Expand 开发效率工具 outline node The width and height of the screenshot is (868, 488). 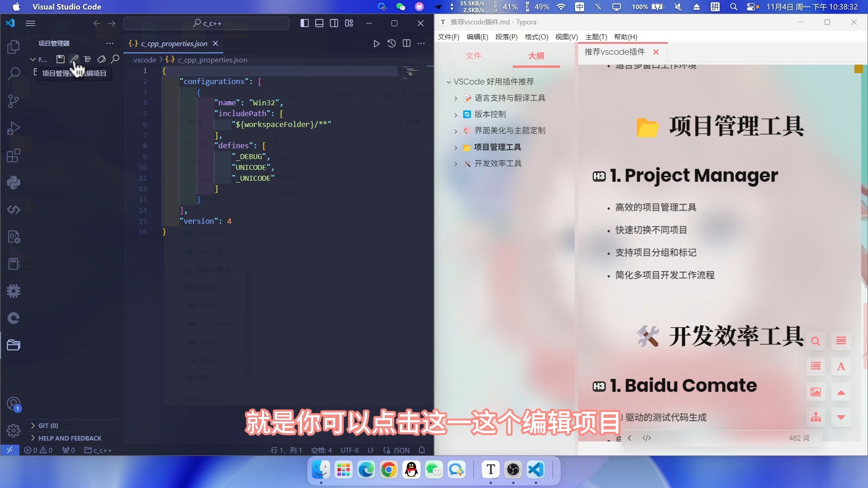pyautogui.click(x=456, y=164)
